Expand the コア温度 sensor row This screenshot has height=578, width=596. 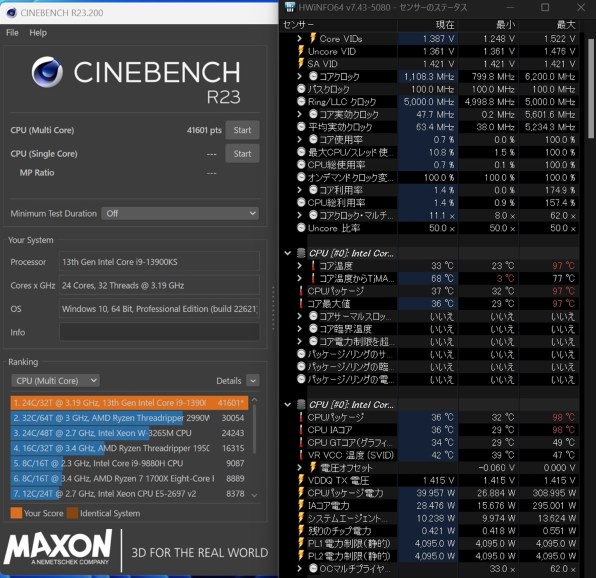300,266
